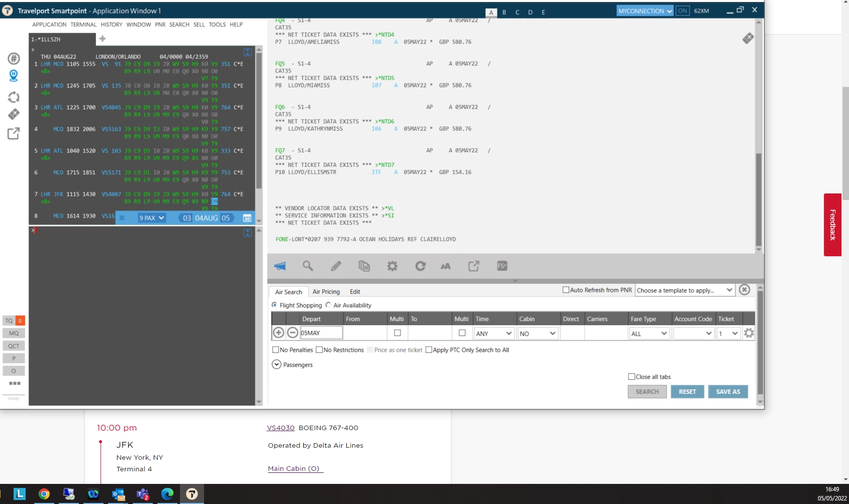This screenshot has height=504, width=849.
Task: Click the pop-out icon in PNR toolbar
Action: pos(474,266)
